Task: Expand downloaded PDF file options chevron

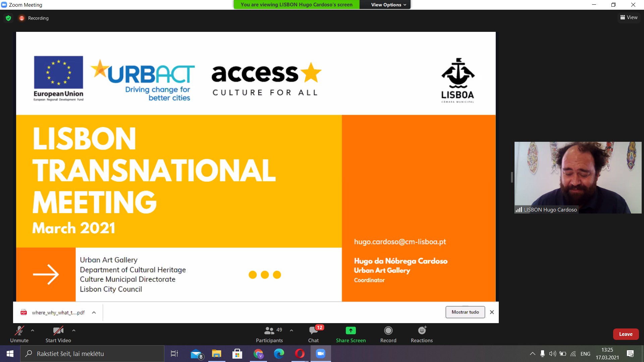Action: [x=94, y=312]
